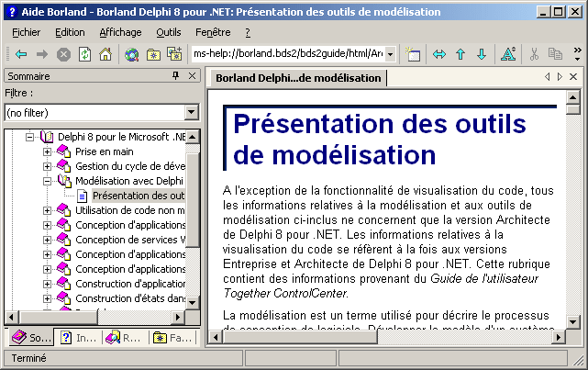Select the Utilisation de code non m tree item
588x370 pixels.
tap(129, 210)
